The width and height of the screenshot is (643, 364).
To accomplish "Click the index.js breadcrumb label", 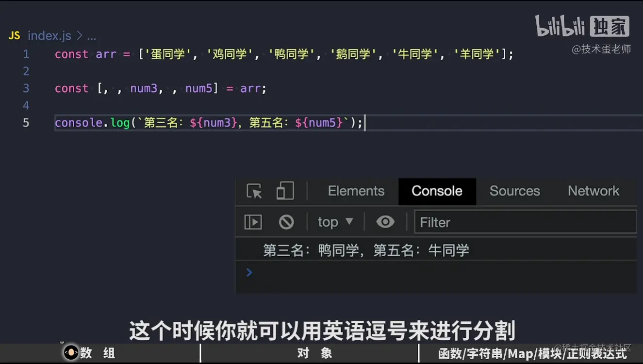I will tap(49, 35).
